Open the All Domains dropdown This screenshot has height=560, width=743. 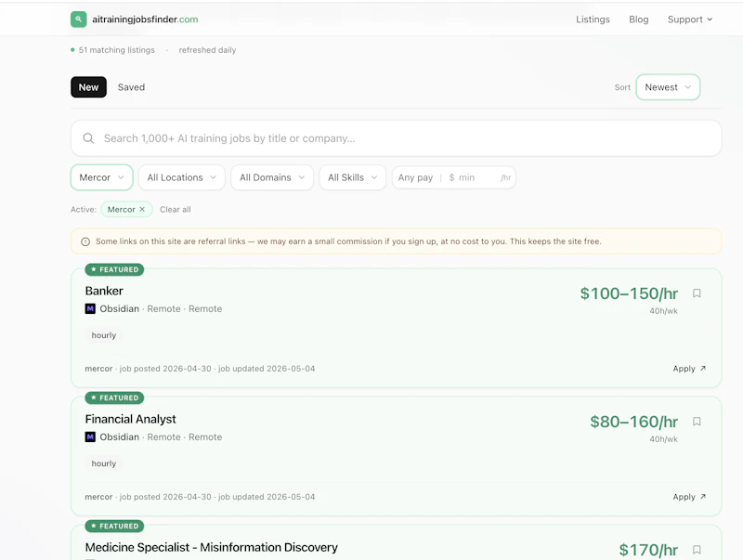272,177
